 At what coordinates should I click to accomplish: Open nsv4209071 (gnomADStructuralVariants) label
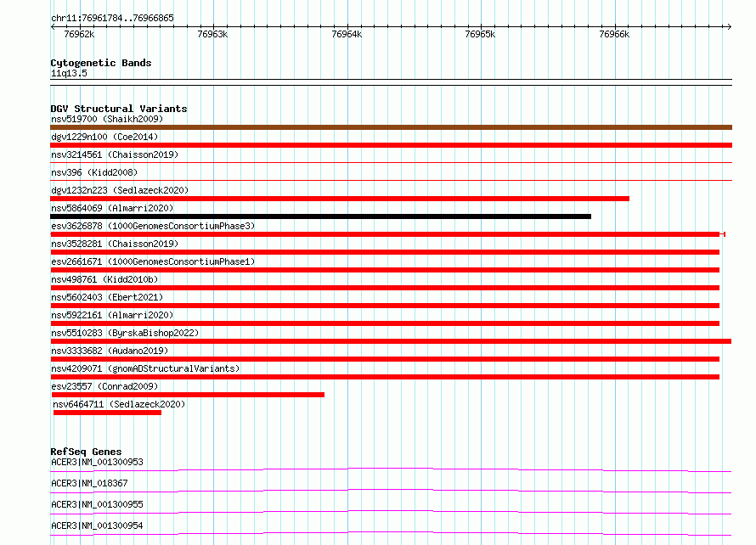[145, 368]
